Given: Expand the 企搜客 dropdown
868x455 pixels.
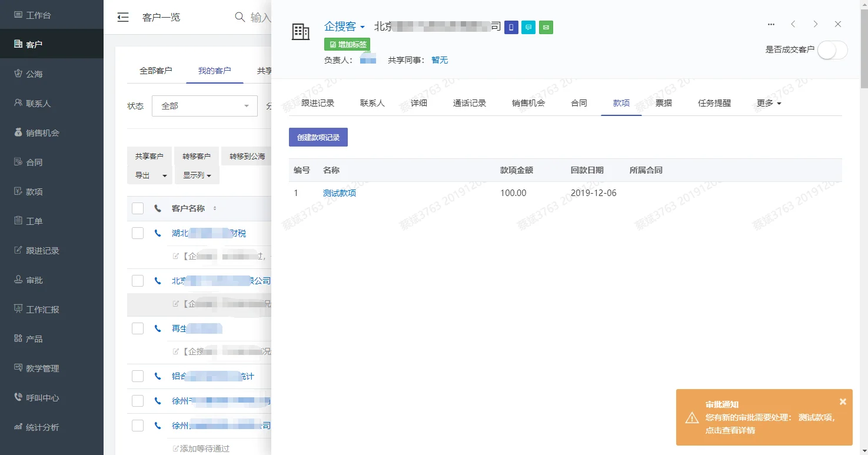Looking at the screenshot, I should (x=344, y=26).
